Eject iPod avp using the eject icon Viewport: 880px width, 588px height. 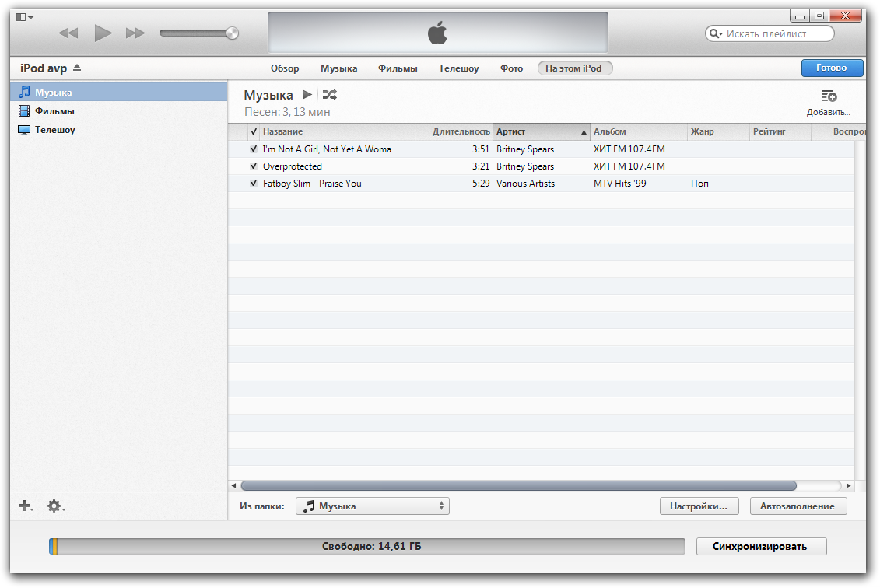(x=77, y=68)
